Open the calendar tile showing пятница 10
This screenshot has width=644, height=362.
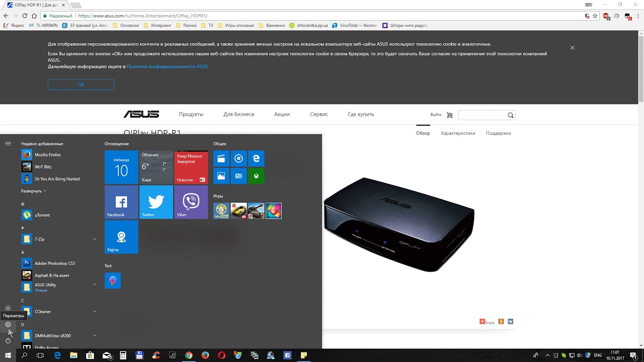(x=121, y=167)
